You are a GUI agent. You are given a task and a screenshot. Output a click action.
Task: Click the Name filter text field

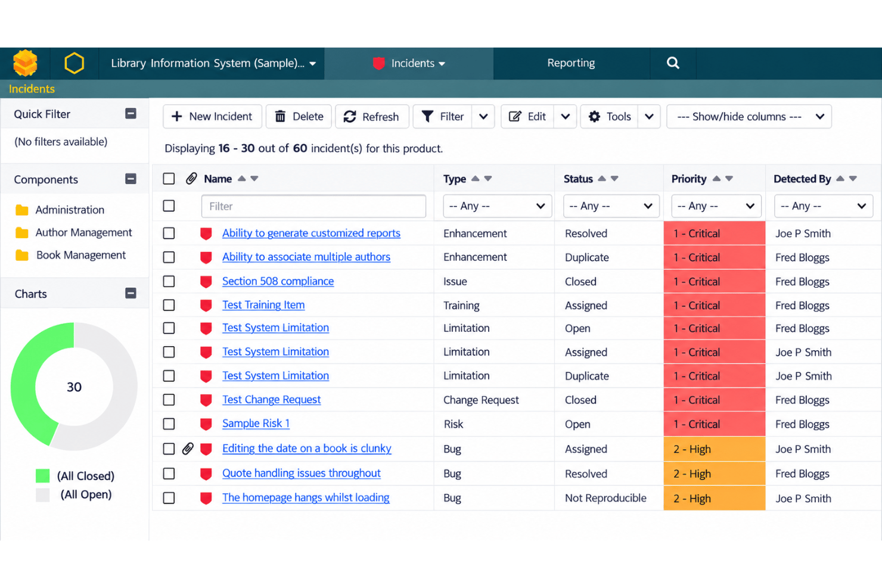pyautogui.click(x=313, y=206)
